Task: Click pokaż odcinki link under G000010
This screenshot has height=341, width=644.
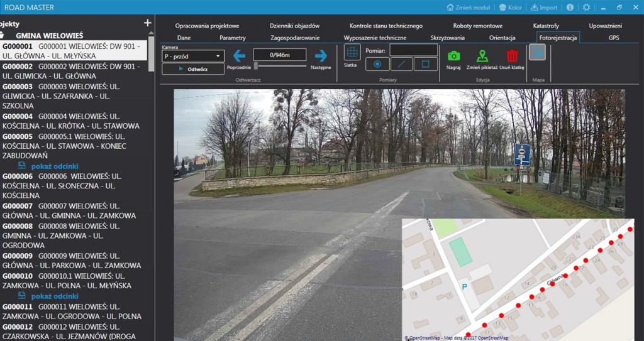Action: pos(55,296)
